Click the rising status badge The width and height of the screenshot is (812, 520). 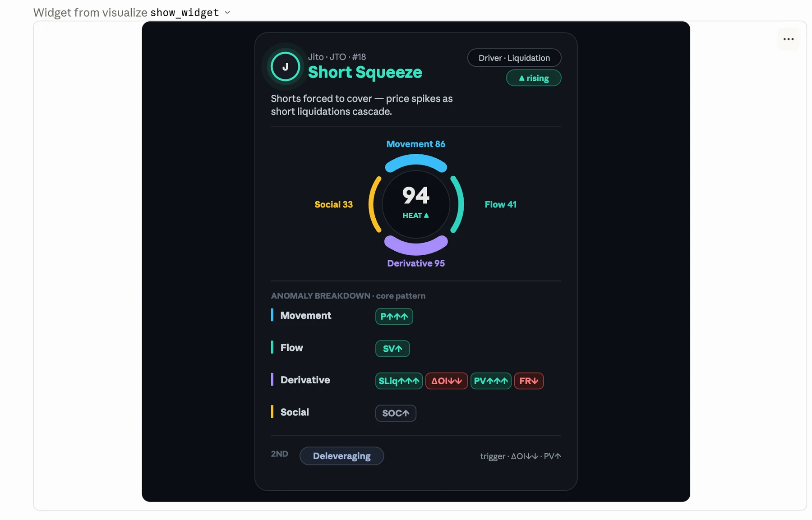534,78
